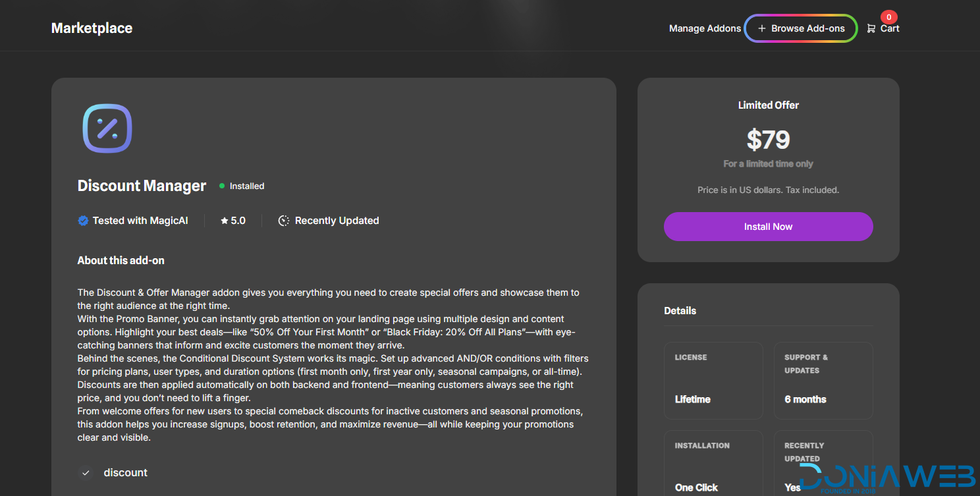This screenshot has height=496, width=980.
Task: Select the Support & Updates detail card
Action: (823, 380)
